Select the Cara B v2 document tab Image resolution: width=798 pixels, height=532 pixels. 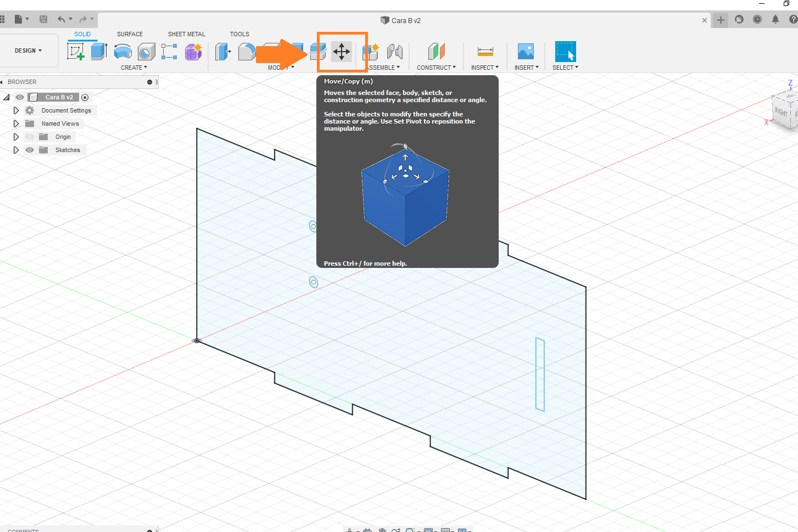click(x=401, y=20)
